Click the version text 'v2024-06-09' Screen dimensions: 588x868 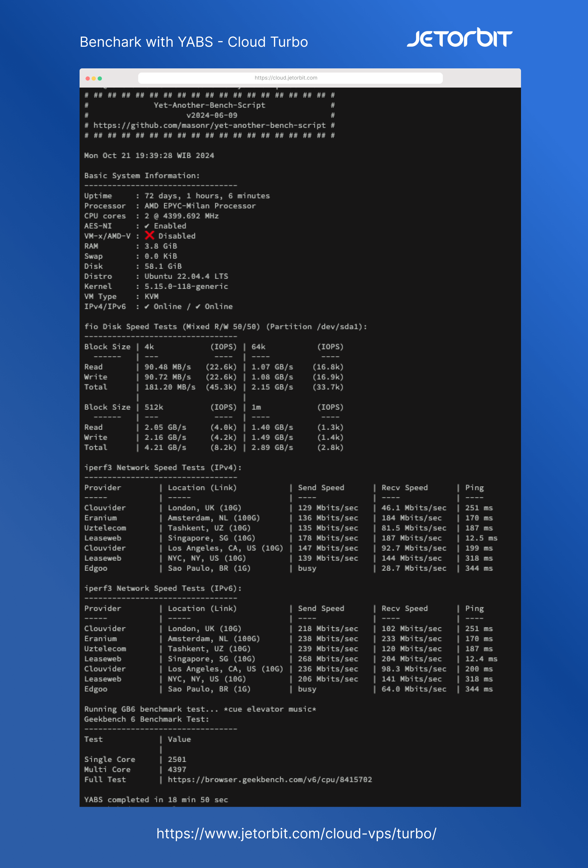pos(212,115)
